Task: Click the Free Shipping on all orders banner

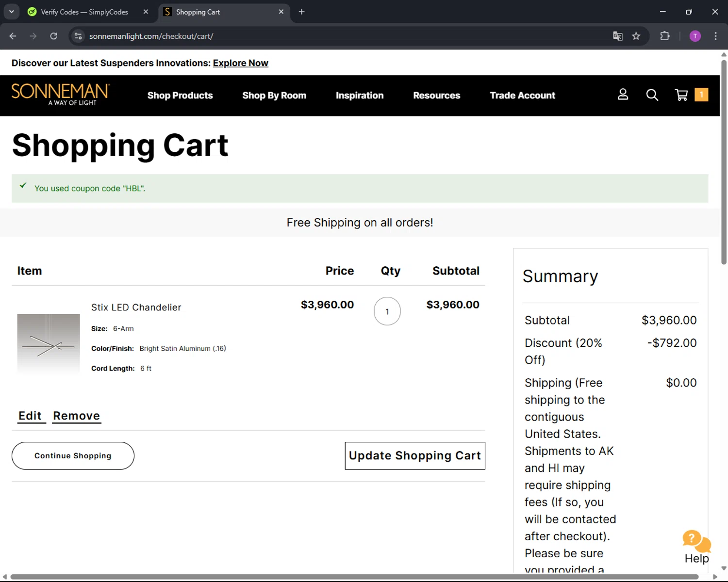Action: [360, 223]
